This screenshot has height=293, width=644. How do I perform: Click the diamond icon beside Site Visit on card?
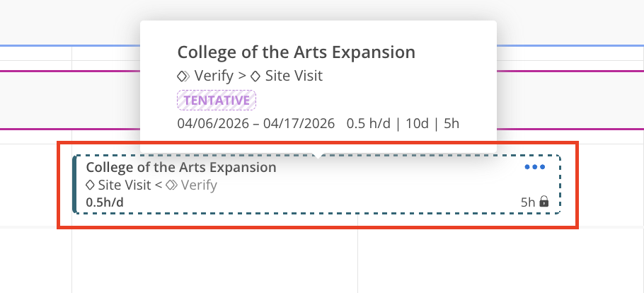coord(90,185)
